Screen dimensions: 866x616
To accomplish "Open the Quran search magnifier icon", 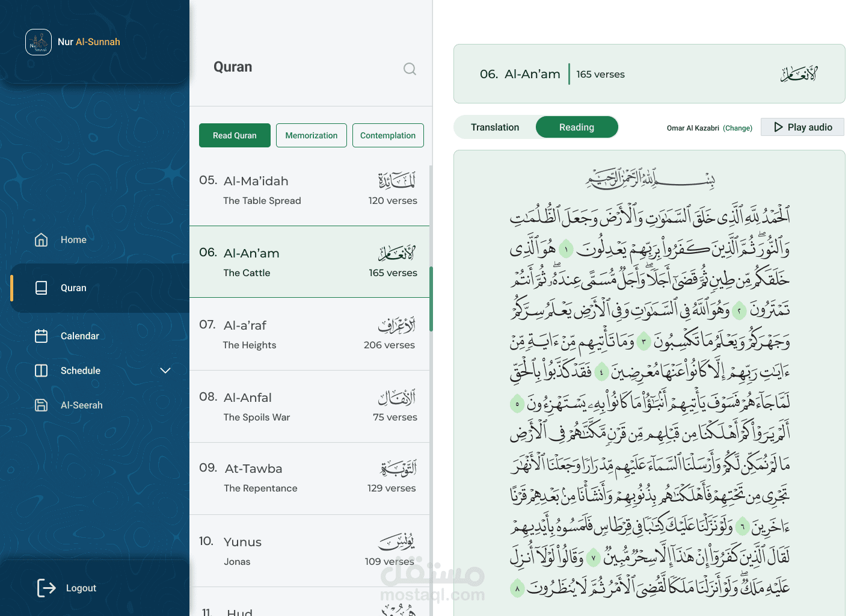I will pos(410,69).
